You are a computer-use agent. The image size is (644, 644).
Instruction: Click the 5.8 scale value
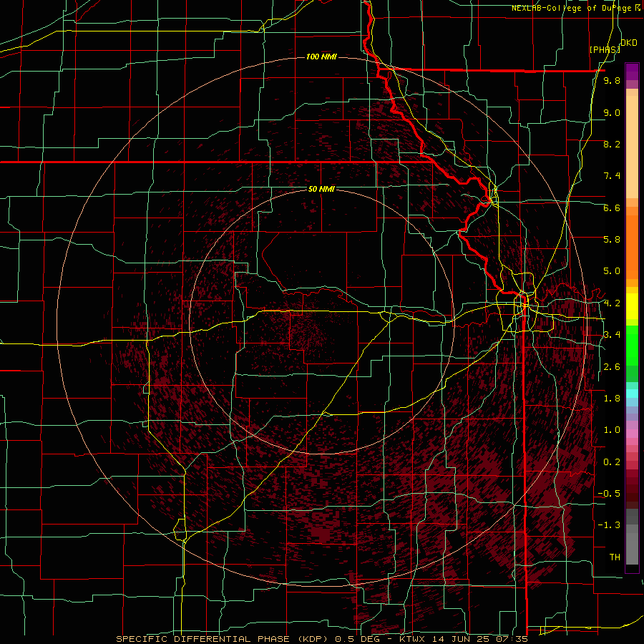[x=612, y=240]
